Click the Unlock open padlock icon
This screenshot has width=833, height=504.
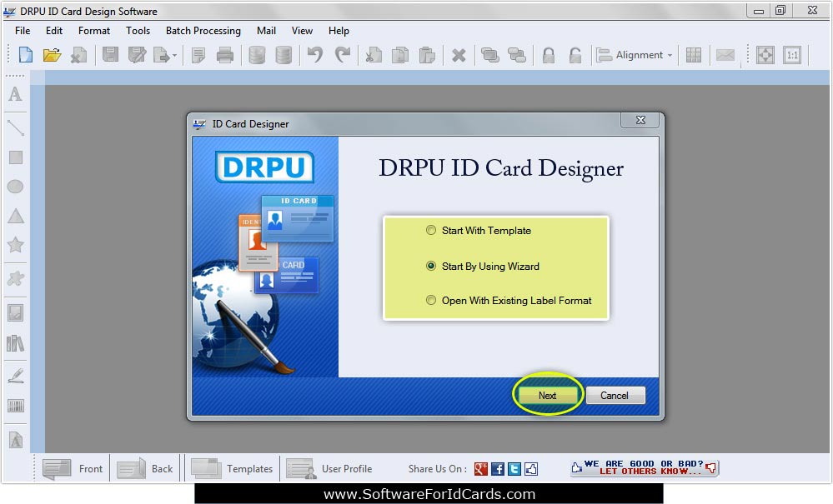(575, 55)
